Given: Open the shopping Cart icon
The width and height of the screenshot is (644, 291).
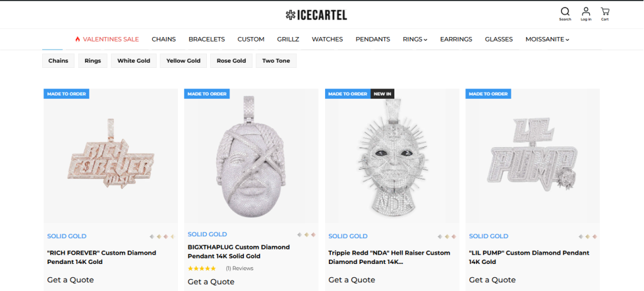Looking at the screenshot, I should pyautogui.click(x=604, y=12).
